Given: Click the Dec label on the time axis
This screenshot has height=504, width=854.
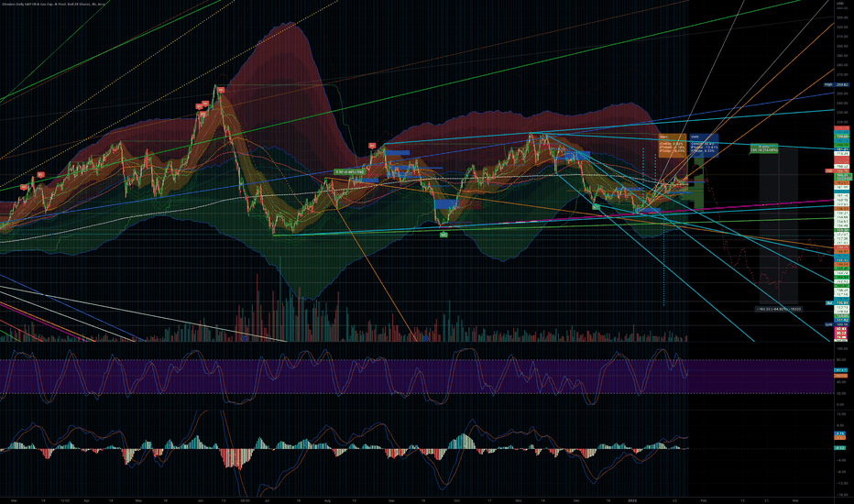Looking at the screenshot, I should click(x=576, y=499).
